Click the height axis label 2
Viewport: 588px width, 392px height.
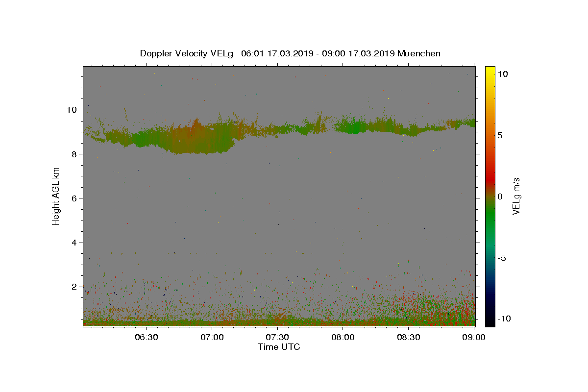[x=74, y=287]
